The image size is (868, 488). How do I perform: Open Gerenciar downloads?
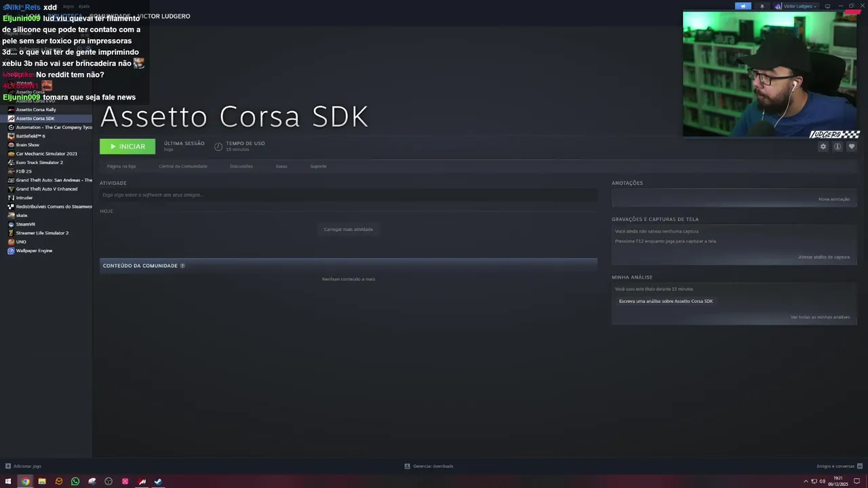[429, 466]
